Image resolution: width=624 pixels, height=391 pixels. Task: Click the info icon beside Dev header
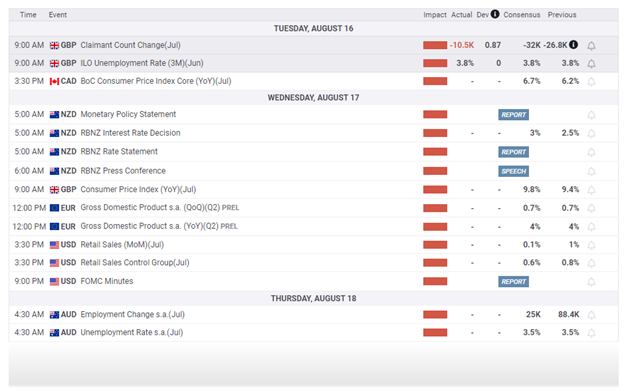coord(495,14)
